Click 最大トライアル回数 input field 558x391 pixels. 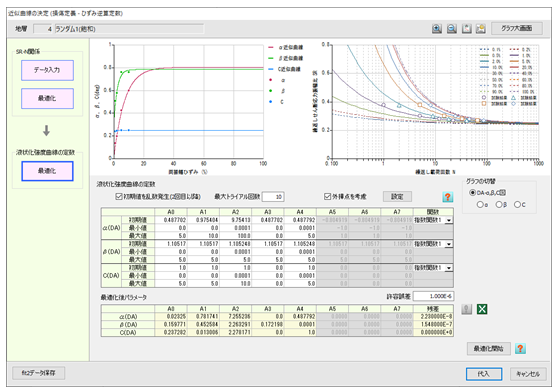273,197
